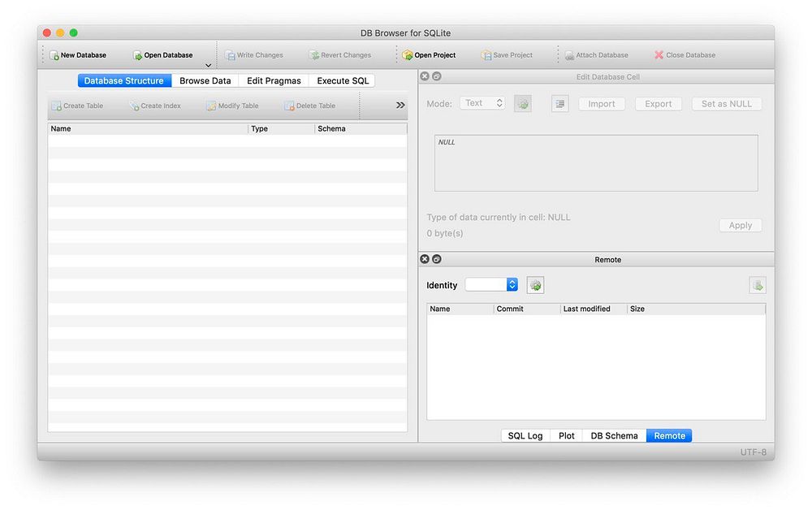Screen dimensions: 812x510
Task: Switch to the Database Structure tab
Action: pos(124,80)
